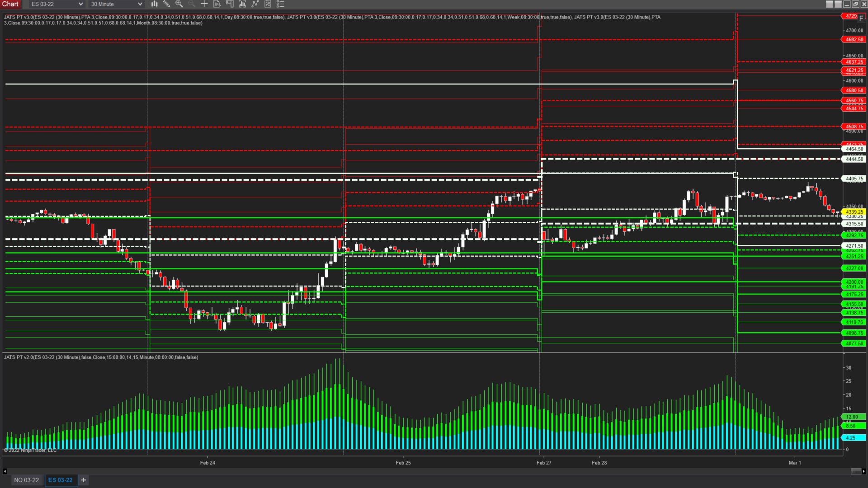Open the Indicators dialog icon
This screenshot has width=868, height=488.
tap(242, 4)
